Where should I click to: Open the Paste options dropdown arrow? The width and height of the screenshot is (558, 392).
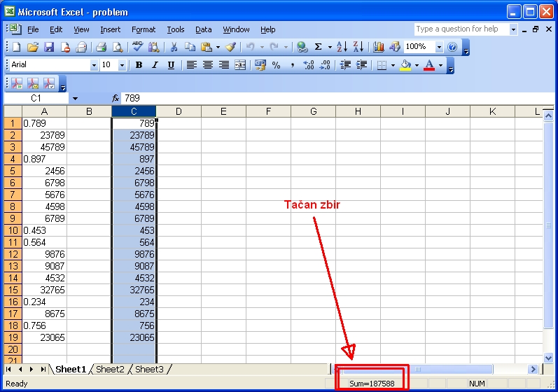(x=218, y=47)
